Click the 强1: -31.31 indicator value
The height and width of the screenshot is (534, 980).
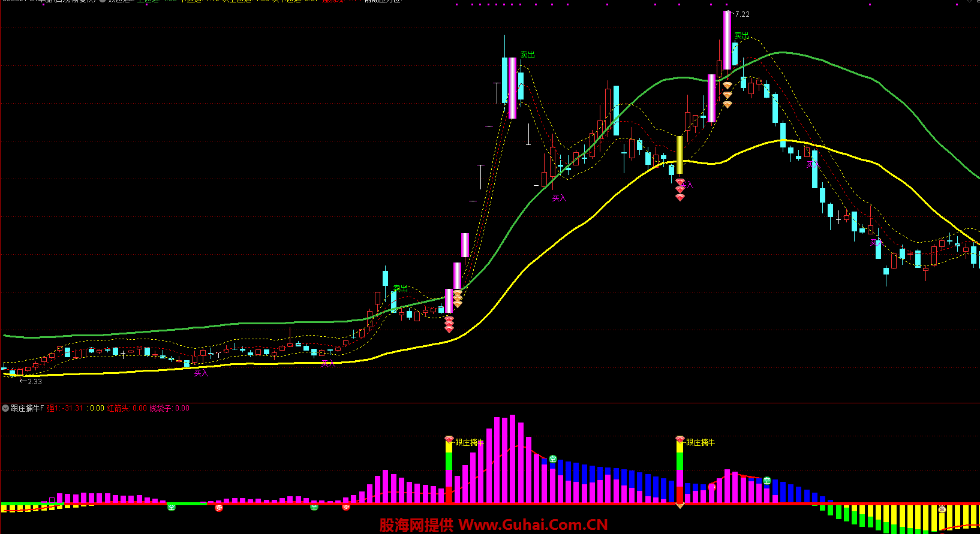point(65,408)
